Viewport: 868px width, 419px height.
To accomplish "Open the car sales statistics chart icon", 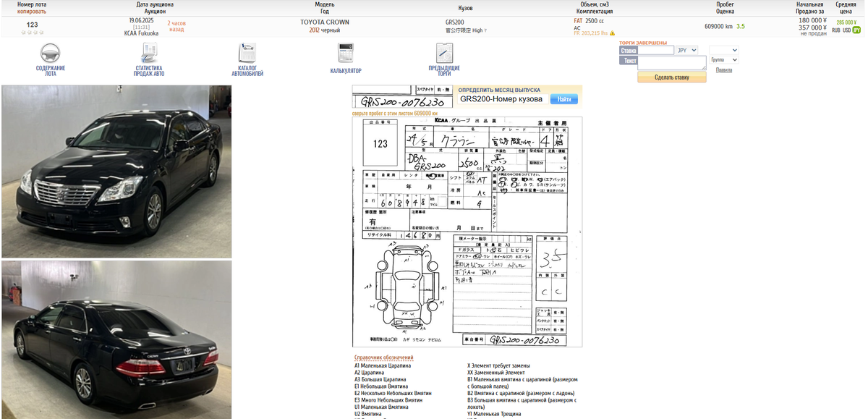I will click(x=150, y=54).
